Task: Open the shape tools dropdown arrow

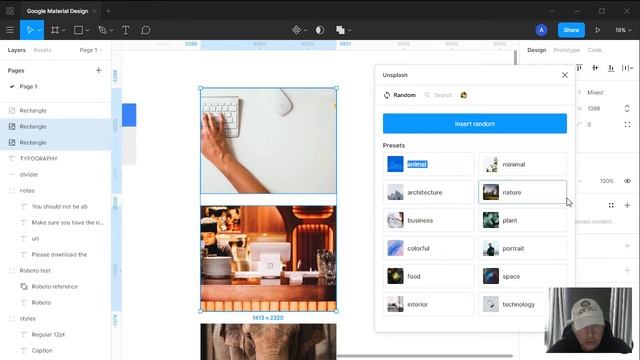Action: coord(87,30)
